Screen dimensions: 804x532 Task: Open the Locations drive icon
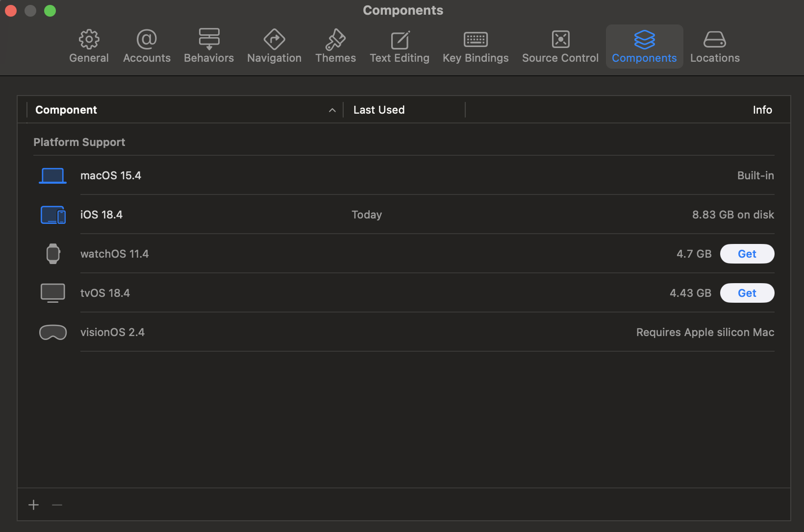[x=715, y=39]
